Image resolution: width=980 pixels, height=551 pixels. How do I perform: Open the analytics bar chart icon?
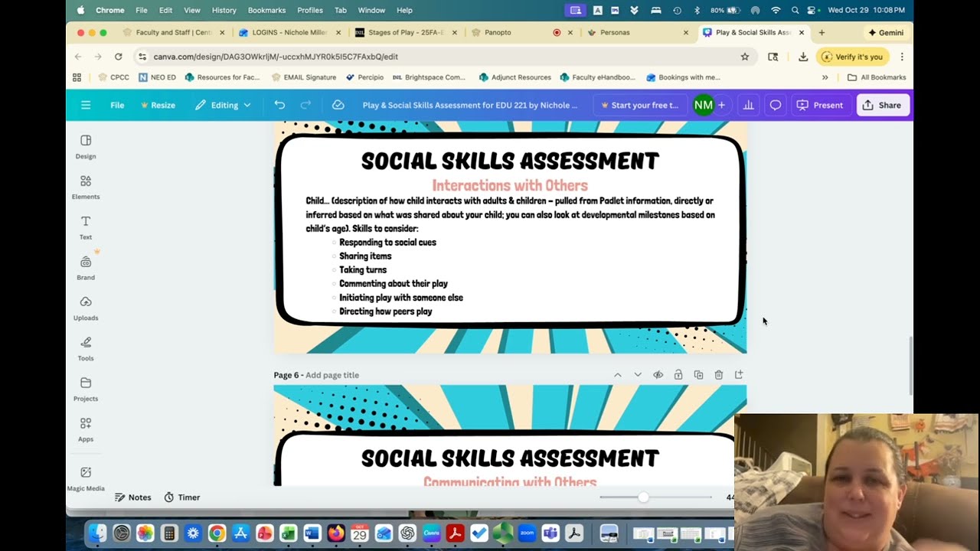tap(748, 105)
